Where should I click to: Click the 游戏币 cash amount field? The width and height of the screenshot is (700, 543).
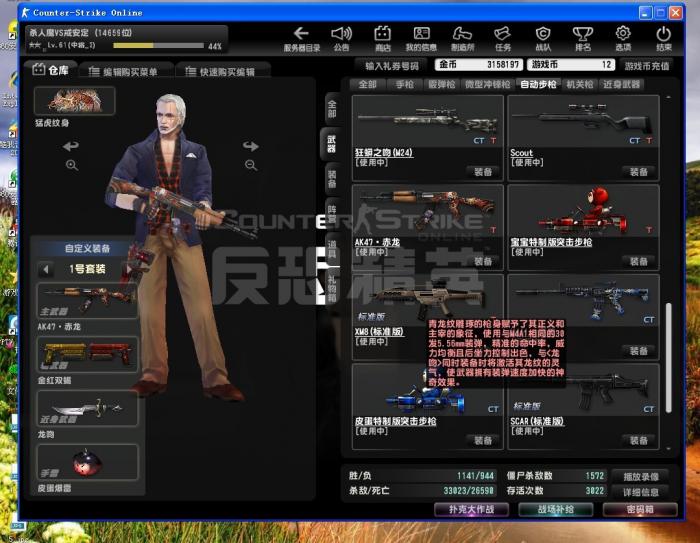[x=571, y=65]
